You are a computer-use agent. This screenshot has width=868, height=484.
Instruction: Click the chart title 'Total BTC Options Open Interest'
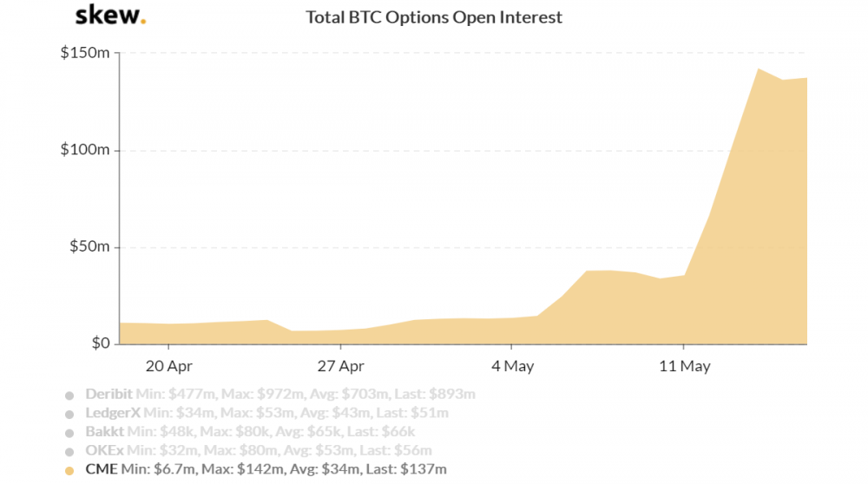434,17
